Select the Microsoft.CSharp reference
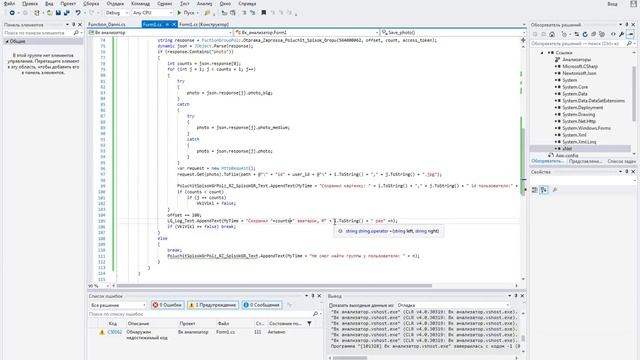Screen dimensions: 640x360 click(x=580, y=66)
